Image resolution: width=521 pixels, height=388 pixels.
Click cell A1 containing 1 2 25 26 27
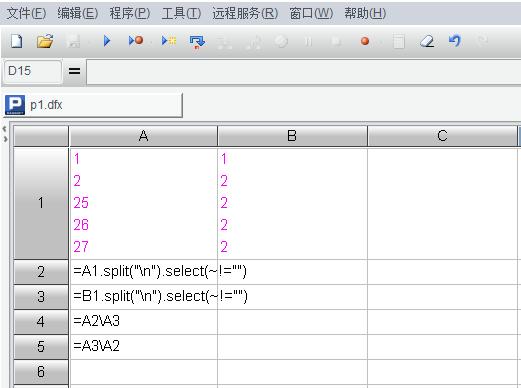[x=144, y=203]
